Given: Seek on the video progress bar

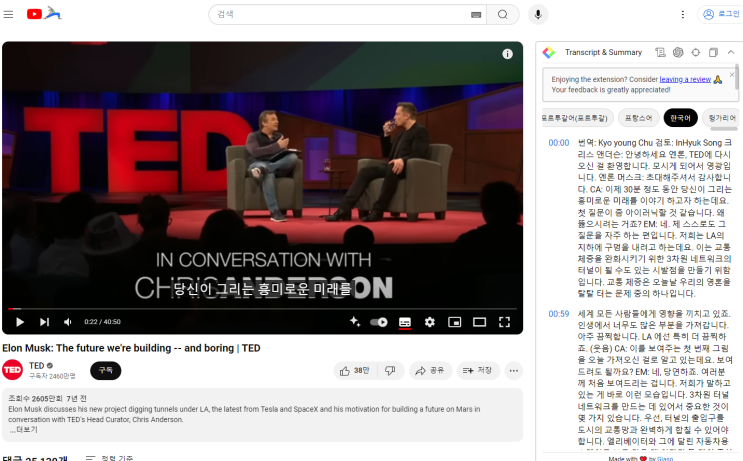Looking at the screenshot, I should [262, 308].
